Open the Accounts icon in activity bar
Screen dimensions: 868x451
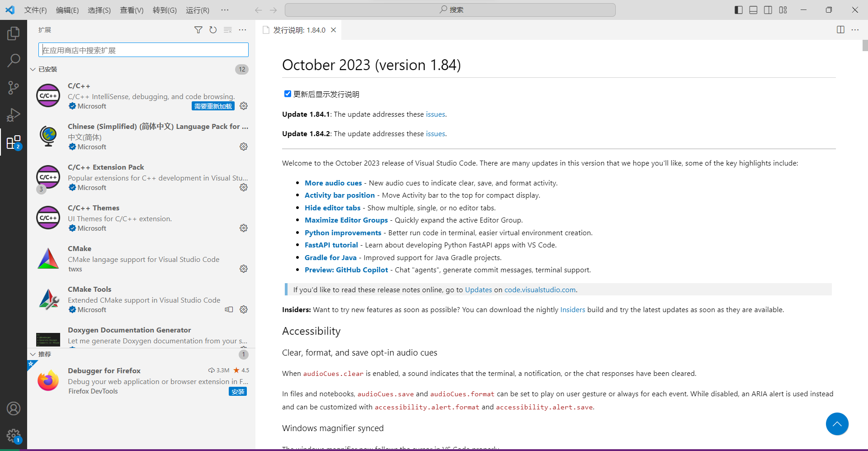coord(14,408)
